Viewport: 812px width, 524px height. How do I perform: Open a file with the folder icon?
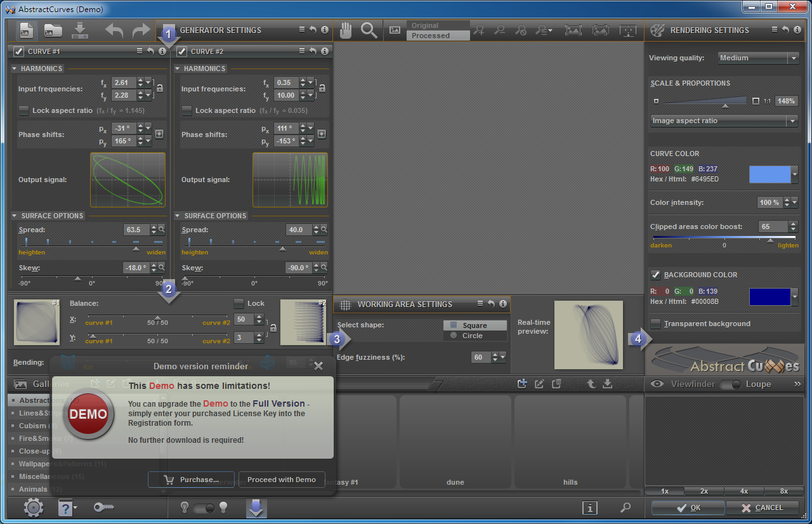pos(53,30)
